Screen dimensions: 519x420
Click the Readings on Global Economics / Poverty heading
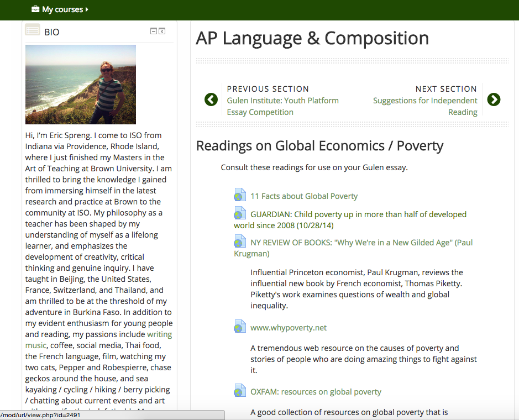coord(319,146)
